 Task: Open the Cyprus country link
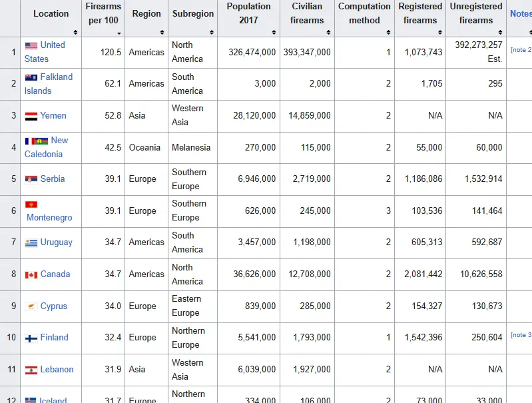point(54,306)
